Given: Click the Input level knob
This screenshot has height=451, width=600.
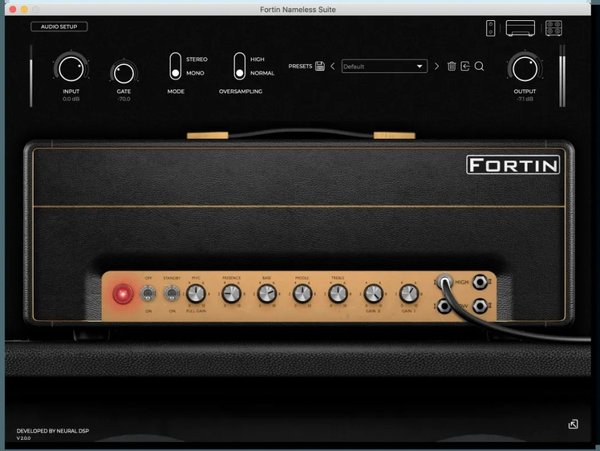Looking at the screenshot, I should point(71,68).
